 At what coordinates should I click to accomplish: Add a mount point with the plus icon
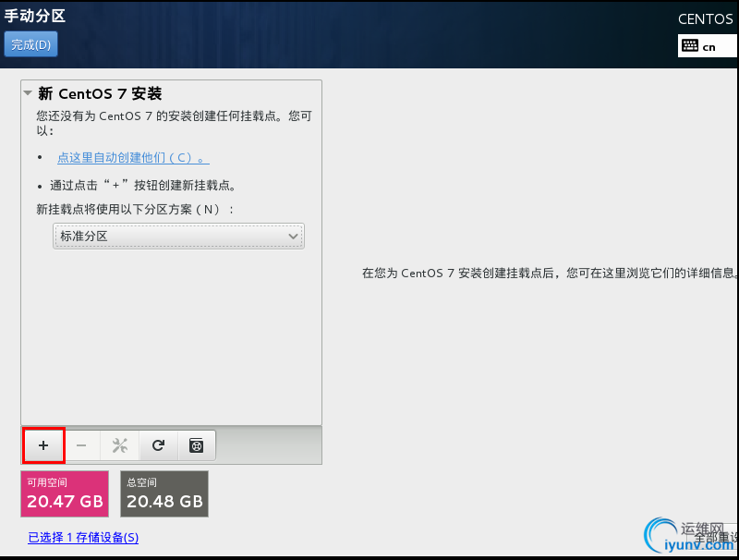42,445
